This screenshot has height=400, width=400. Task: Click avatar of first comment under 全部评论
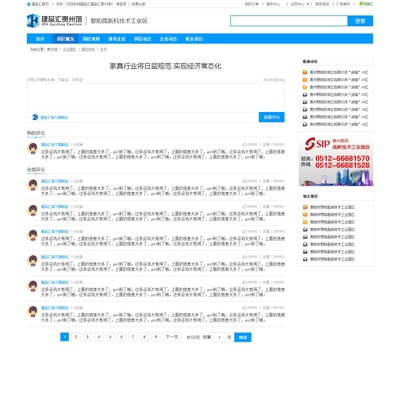pyautogui.click(x=33, y=185)
